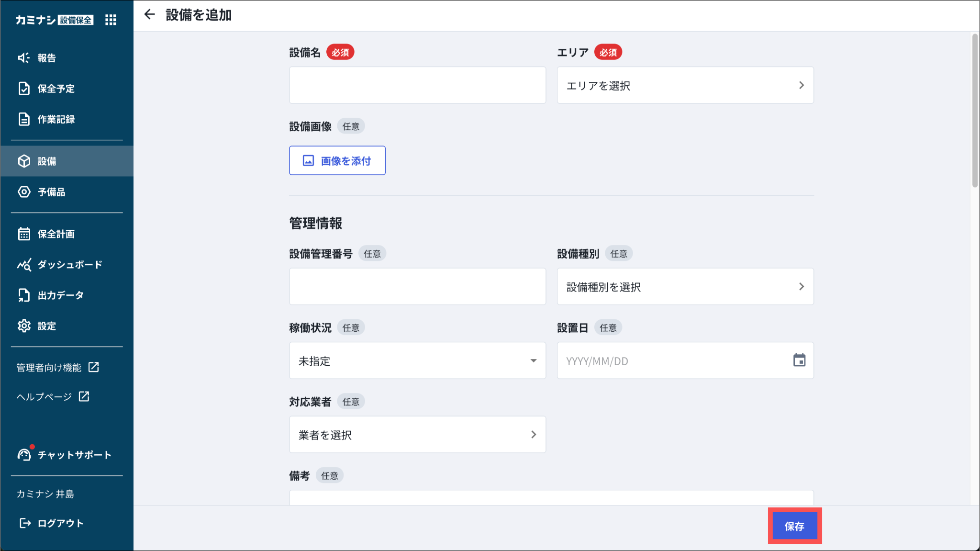Click the calendar icon in 設置日 field
This screenshot has height=551, width=980.
[x=799, y=360]
